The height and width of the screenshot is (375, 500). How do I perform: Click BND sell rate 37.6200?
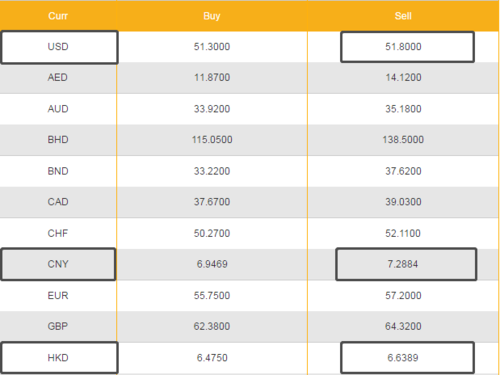(403, 171)
